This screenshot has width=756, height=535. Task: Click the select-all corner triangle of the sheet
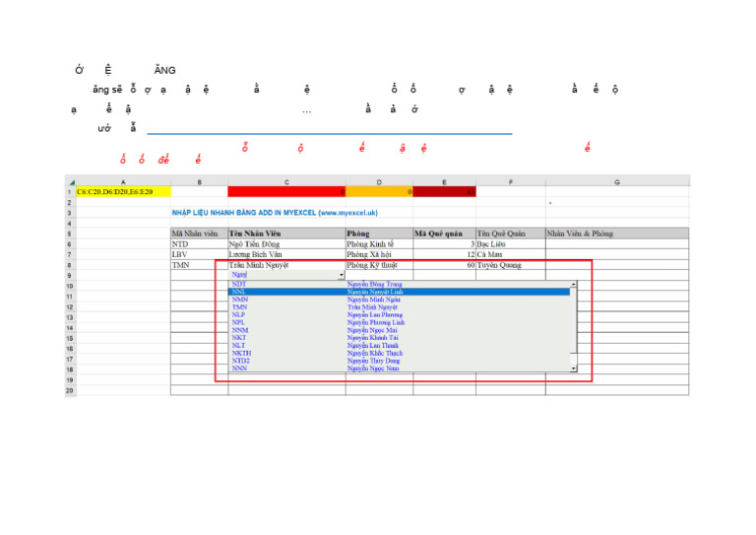tap(71, 182)
